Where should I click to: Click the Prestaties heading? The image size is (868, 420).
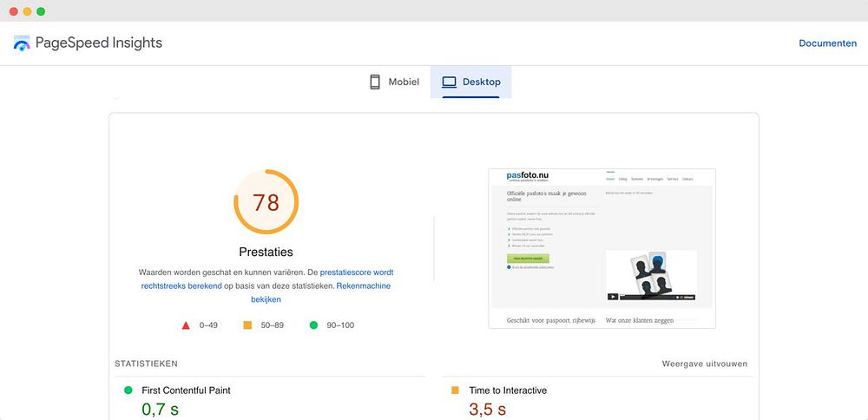click(x=266, y=253)
